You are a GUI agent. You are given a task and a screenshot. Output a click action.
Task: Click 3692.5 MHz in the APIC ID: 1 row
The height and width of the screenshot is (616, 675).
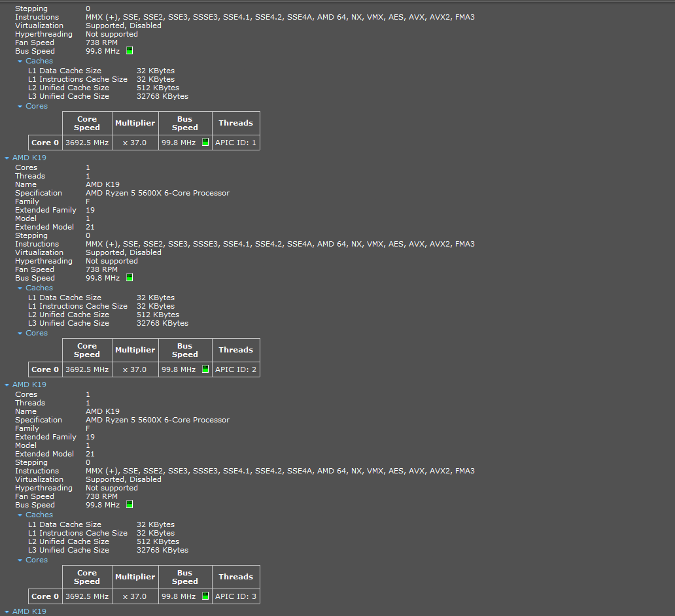tap(87, 143)
